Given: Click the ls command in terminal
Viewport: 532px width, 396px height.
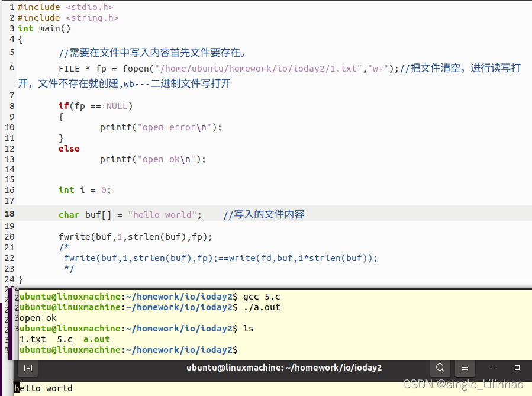Looking at the screenshot, I should coord(249,329).
